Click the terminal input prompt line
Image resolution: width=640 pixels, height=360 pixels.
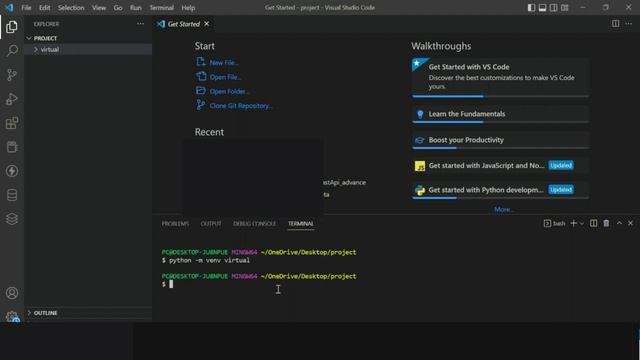click(x=167, y=284)
